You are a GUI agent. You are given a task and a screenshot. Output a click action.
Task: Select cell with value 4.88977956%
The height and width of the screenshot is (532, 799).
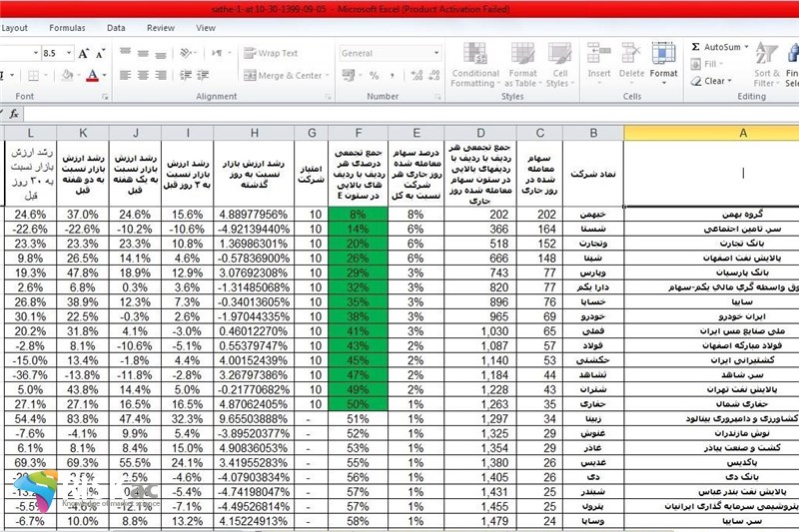pyautogui.click(x=254, y=215)
